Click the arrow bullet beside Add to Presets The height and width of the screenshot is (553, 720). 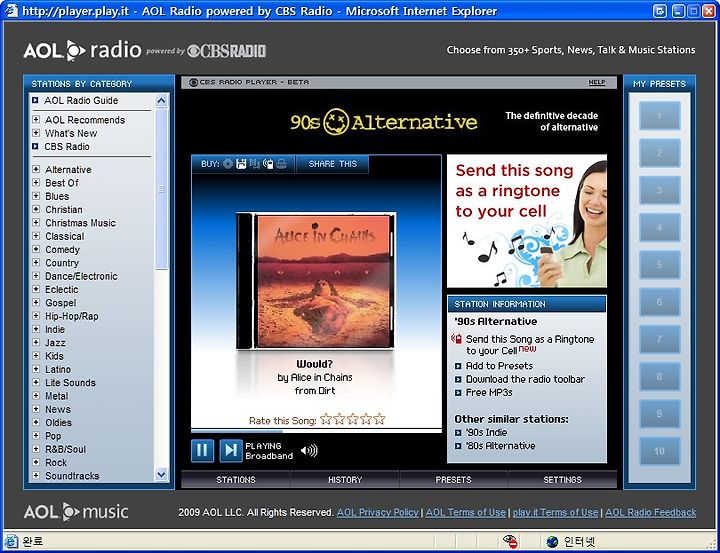point(458,366)
